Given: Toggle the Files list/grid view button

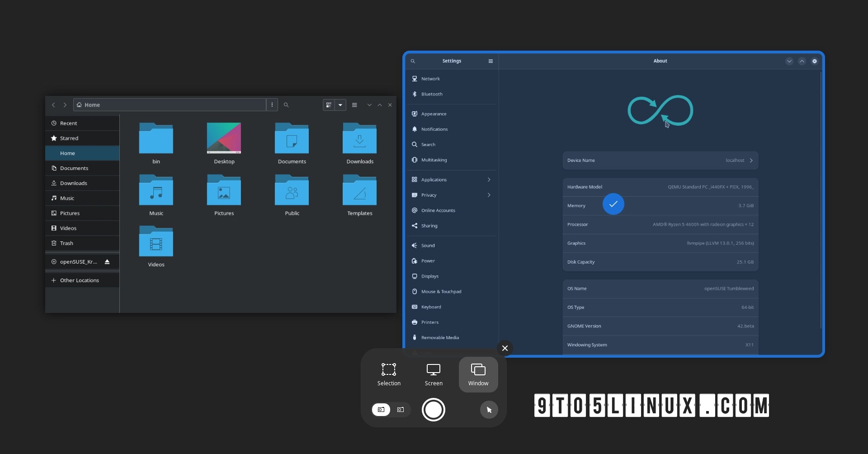Looking at the screenshot, I should click(329, 105).
